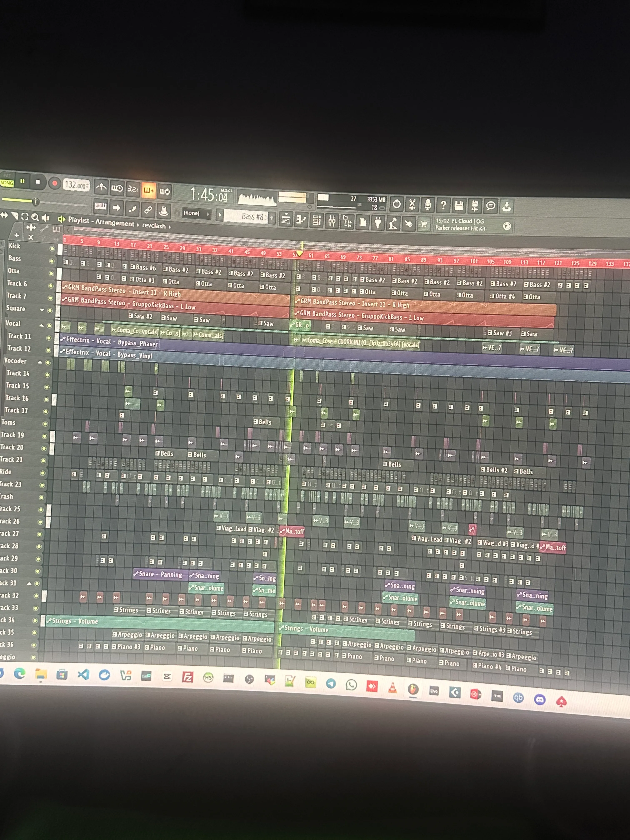The width and height of the screenshot is (630, 840).
Task: Open the chat bubble icon
Action: (491, 206)
